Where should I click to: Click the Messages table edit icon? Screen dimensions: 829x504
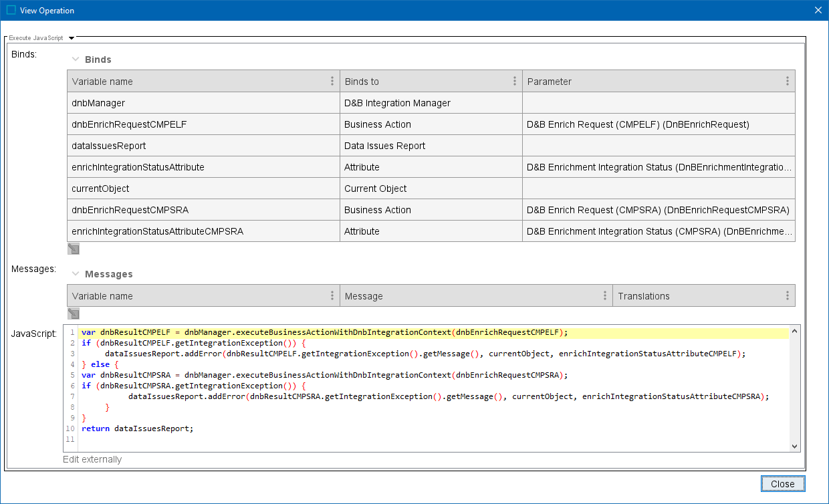(x=74, y=313)
